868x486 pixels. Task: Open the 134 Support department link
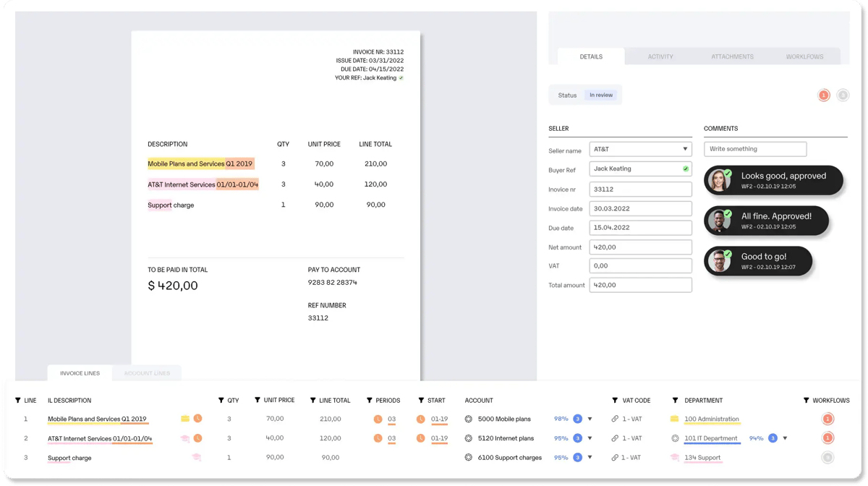702,458
